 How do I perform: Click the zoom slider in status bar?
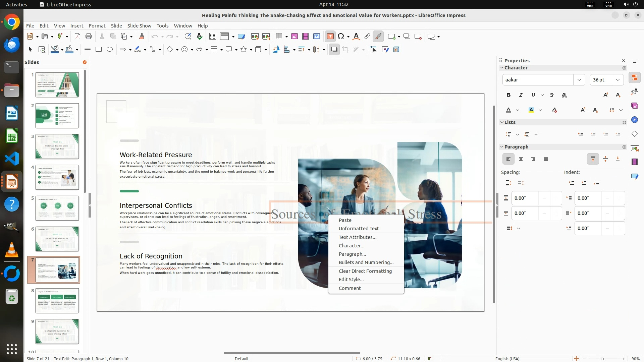click(x=602, y=359)
